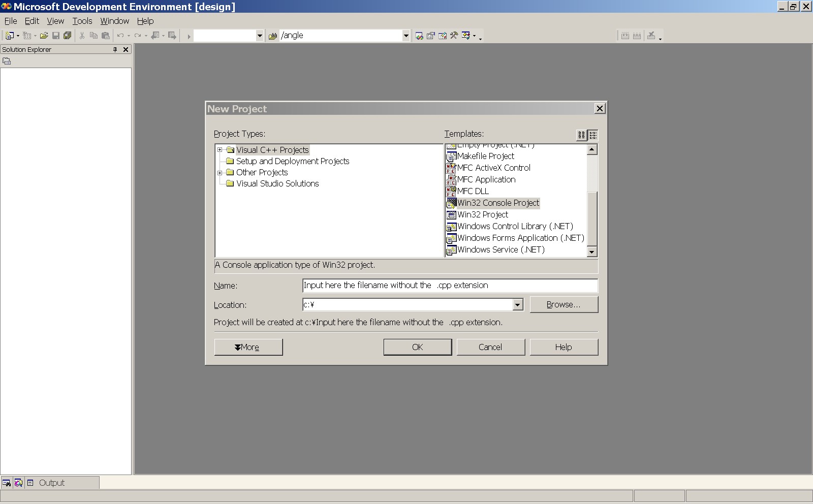This screenshot has width=813, height=504.
Task: Select the MFC DLL template
Action: [467, 191]
